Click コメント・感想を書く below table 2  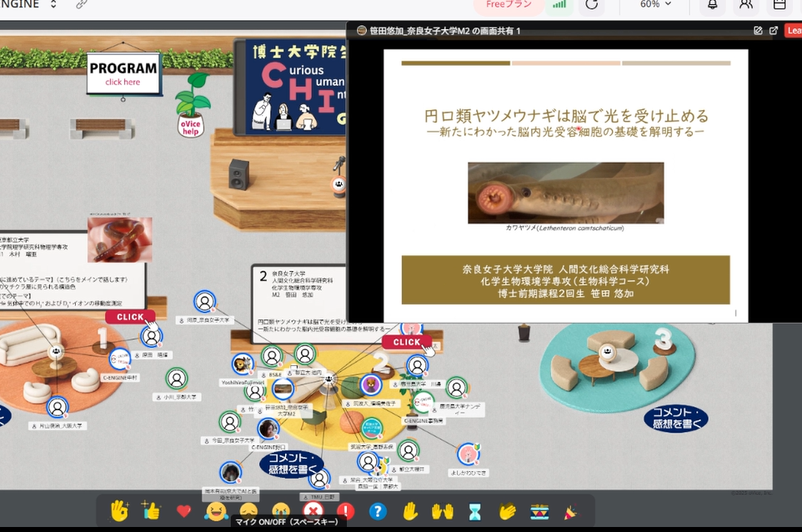point(292,464)
